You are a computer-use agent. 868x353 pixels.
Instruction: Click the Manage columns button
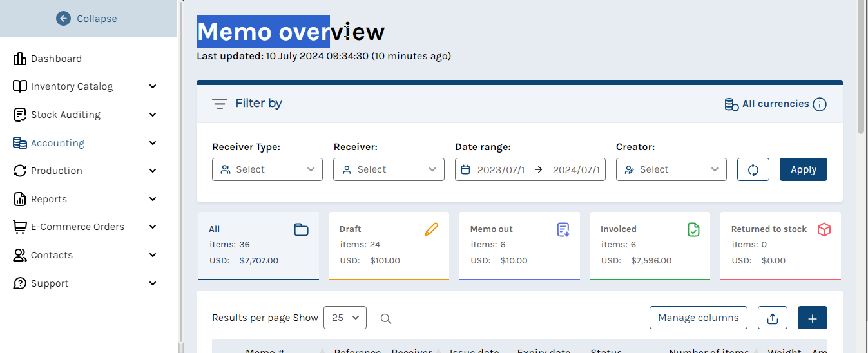tap(699, 318)
